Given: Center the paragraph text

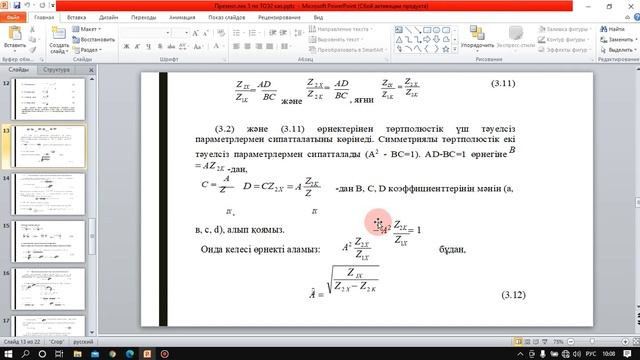Looking at the screenshot, I should (x=247, y=47).
